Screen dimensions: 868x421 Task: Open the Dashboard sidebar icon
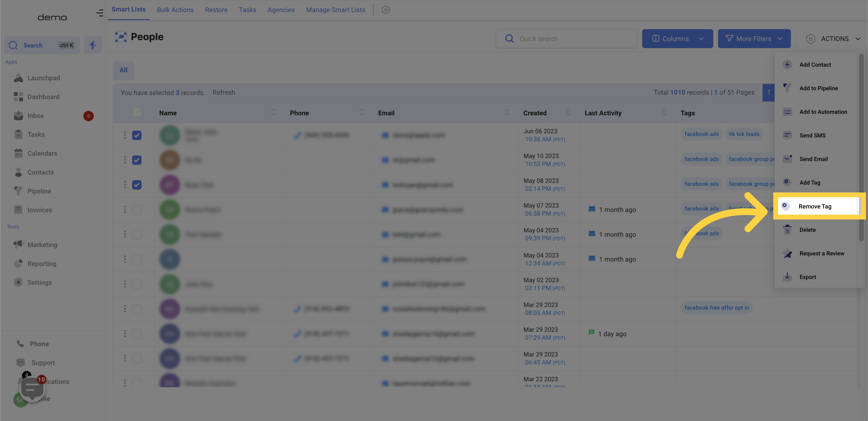(x=19, y=97)
